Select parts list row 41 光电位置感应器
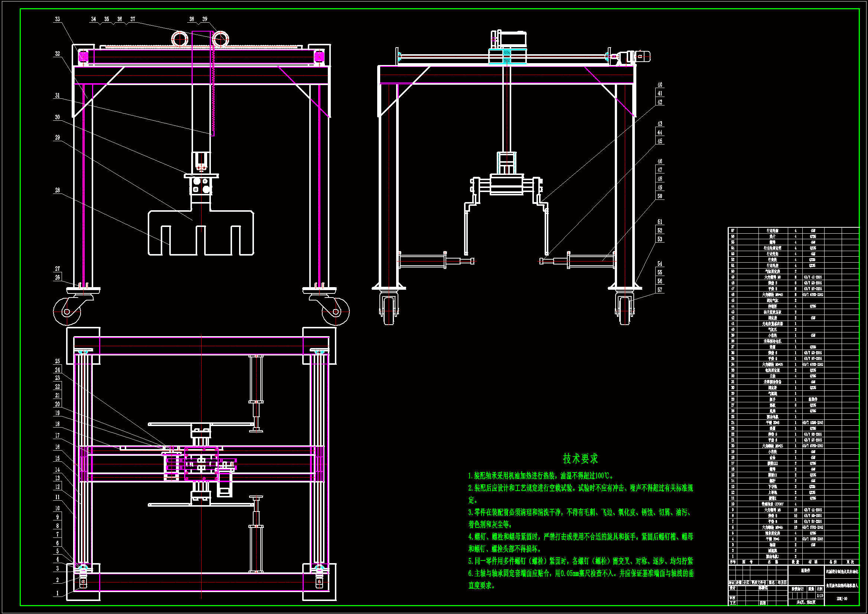 coord(772,324)
